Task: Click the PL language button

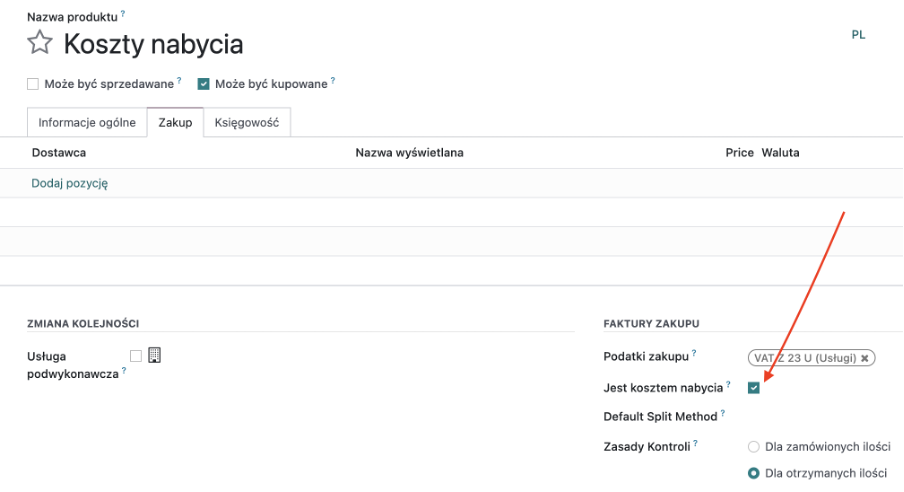Action: pyautogui.click(x=858, y=35)
